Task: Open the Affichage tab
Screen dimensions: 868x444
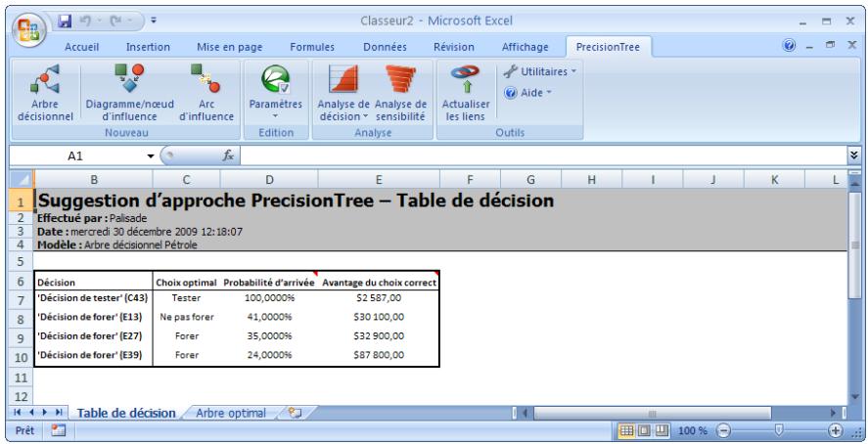Action: 525,47
